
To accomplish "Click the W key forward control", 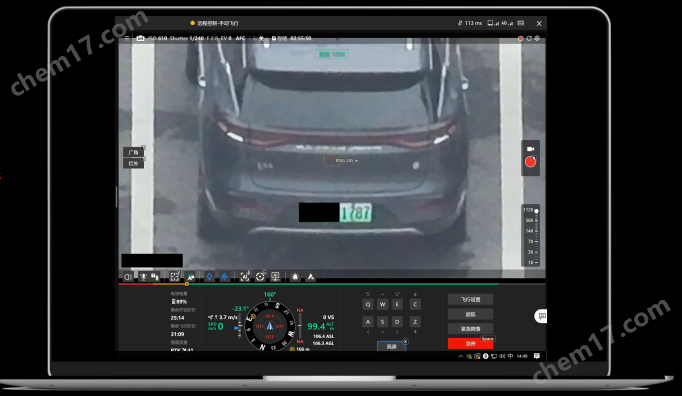I will point(382,304).
